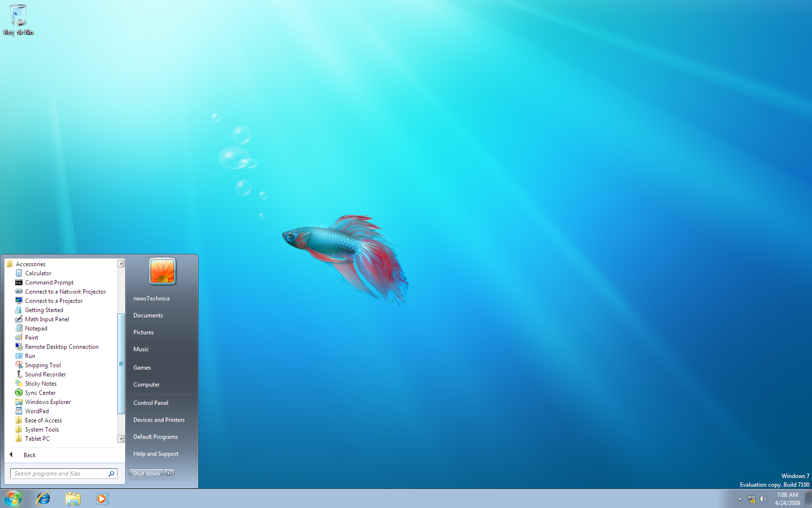Open Control Panel from the Start menu
The width and height of the screenshot is (812, 508).
151,403
